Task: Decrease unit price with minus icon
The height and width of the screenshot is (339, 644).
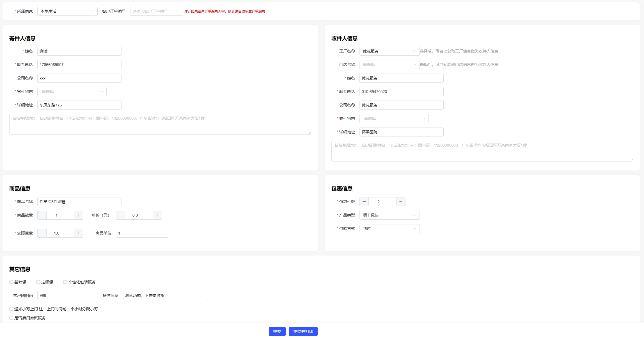Action: [120, 215]
